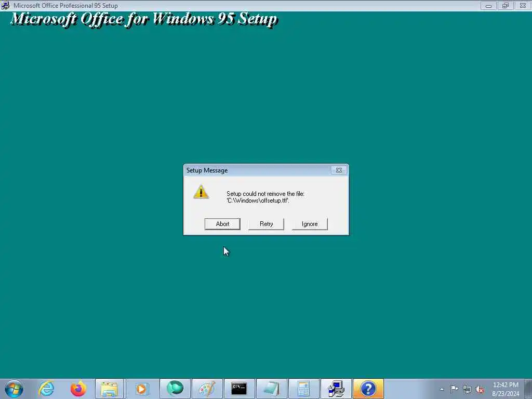Viewport: 532px width, 399px height.
Task: Click the 'Setup could not remove the file' text
Action: point(265,194)
